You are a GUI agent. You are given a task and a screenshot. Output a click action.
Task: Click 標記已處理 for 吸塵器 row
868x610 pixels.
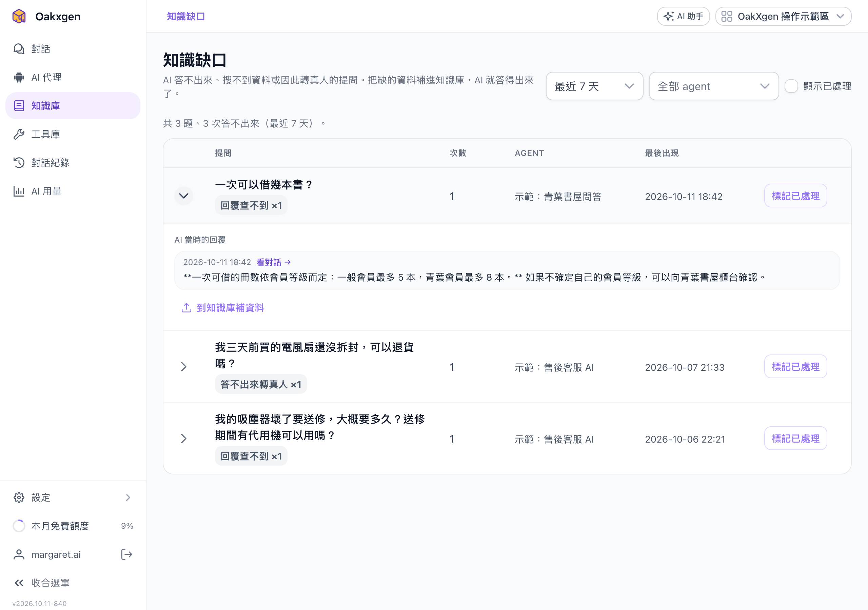pyautogui.click(x=795, y=439)
